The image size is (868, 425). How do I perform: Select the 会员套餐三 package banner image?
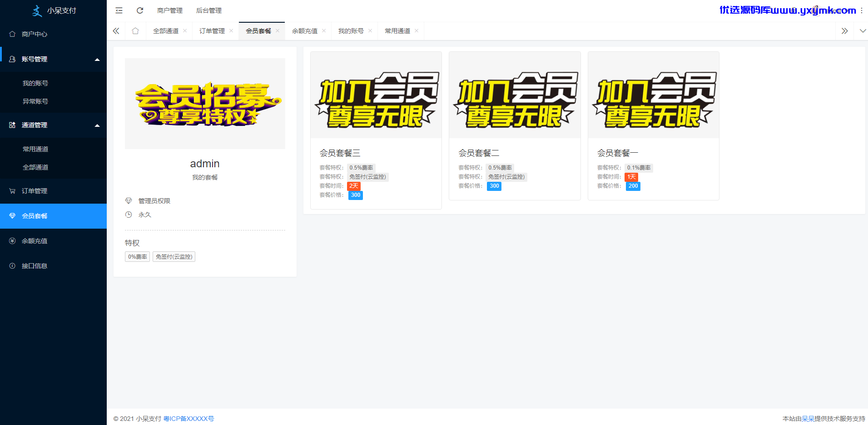tap(376, 95)
